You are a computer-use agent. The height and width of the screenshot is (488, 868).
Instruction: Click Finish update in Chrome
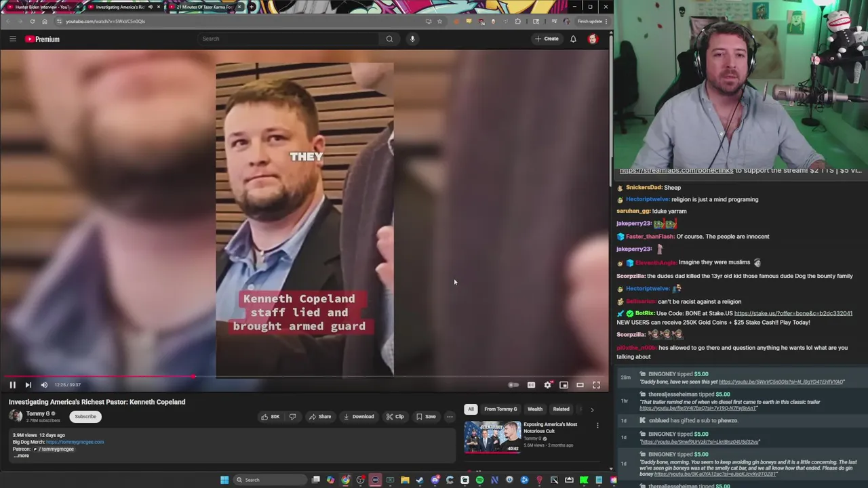(x=589, y=21)
